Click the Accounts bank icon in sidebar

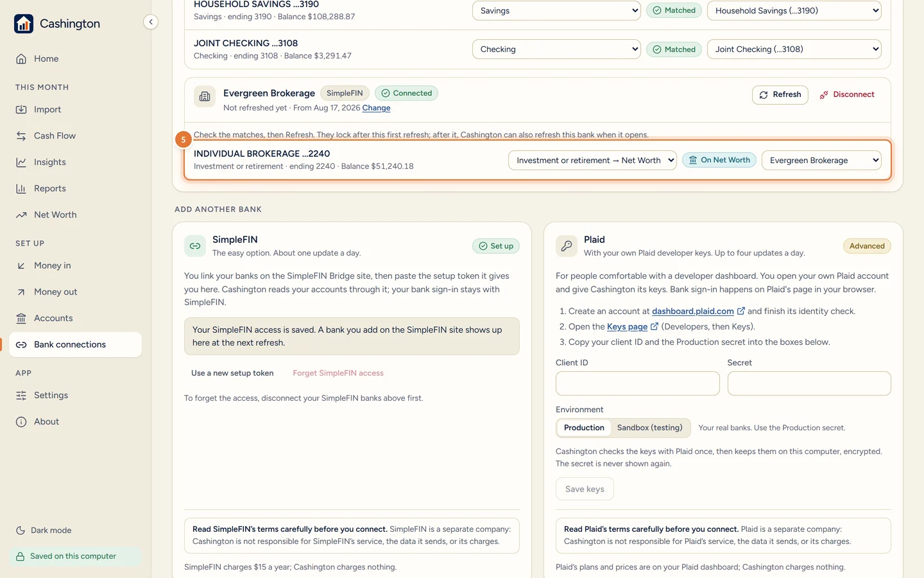pyautogui.click(x=21, y=319)
